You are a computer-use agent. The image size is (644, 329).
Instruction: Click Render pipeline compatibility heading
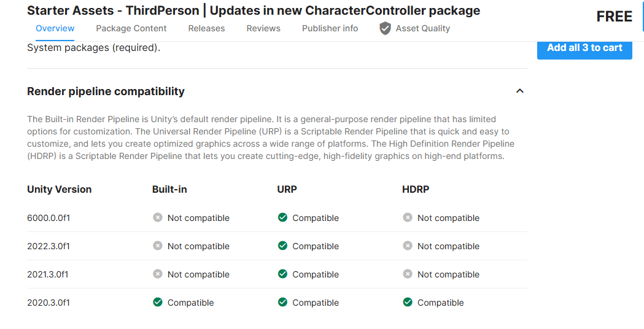point(106,91)
